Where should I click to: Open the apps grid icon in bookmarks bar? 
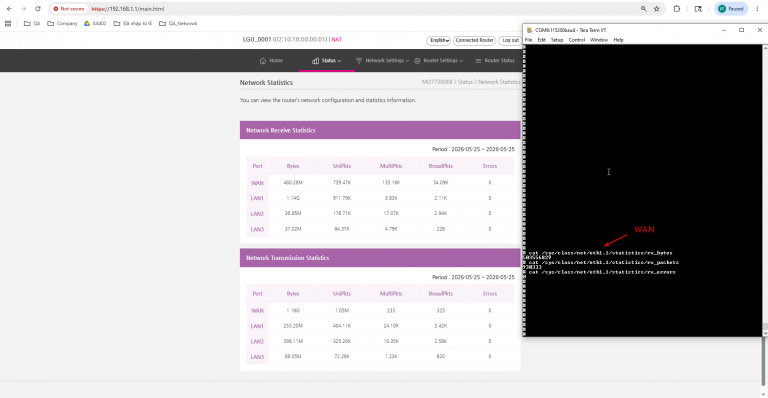click(8, 23)
